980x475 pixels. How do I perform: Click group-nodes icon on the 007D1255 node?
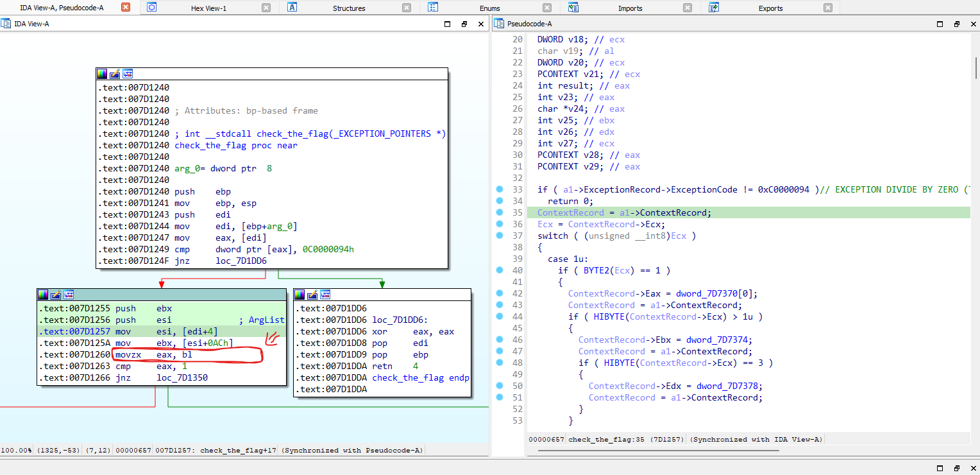69,295
